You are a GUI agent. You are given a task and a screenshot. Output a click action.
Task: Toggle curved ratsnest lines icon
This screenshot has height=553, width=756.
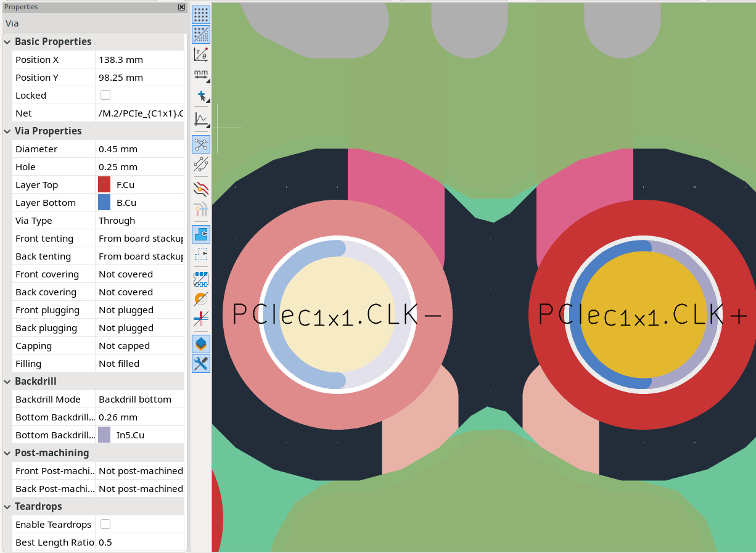[x=201, y=164]
